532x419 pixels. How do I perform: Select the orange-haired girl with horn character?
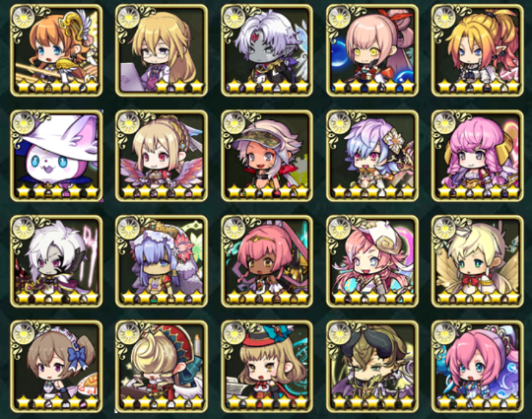pos(56,50)
